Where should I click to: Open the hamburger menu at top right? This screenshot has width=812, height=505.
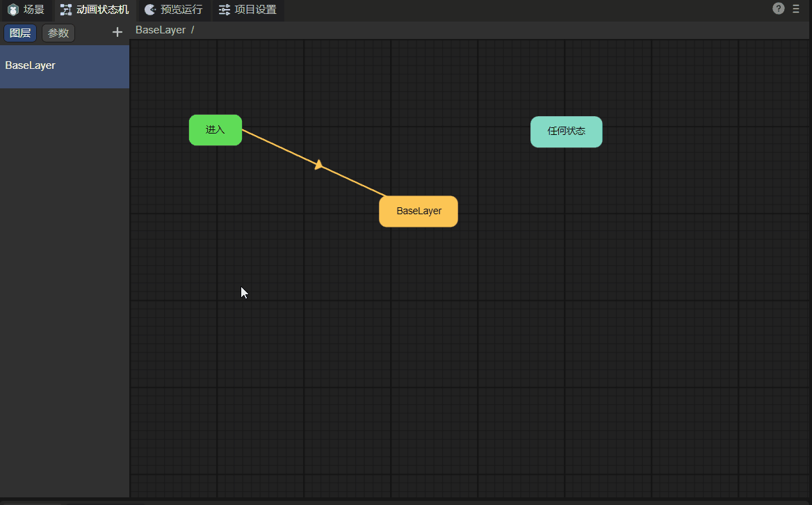[x=796, y=9]
